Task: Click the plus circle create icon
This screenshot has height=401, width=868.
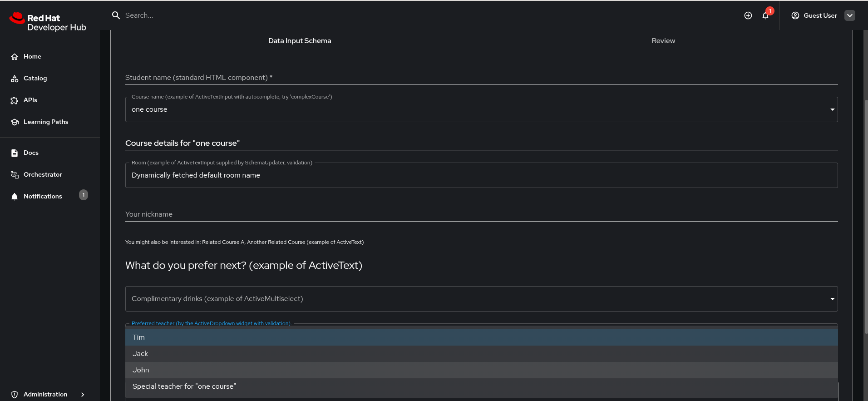Action: tap(748, 15)
